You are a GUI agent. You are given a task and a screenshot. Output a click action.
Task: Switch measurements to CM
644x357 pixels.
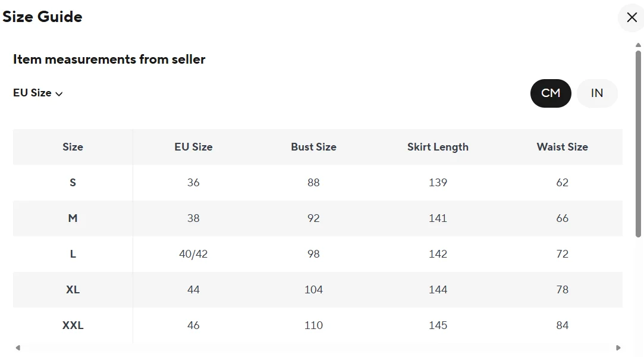tap(551, 93)
